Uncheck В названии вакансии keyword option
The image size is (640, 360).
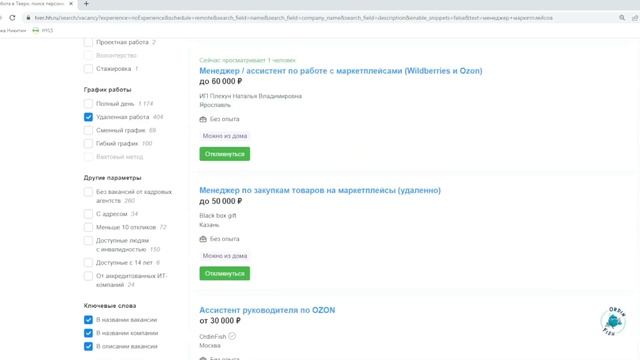88,320
